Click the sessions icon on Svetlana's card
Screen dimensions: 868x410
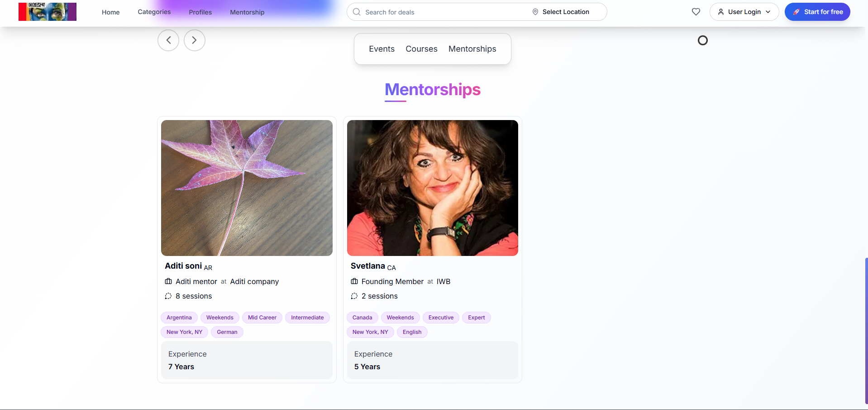(354, 296)
